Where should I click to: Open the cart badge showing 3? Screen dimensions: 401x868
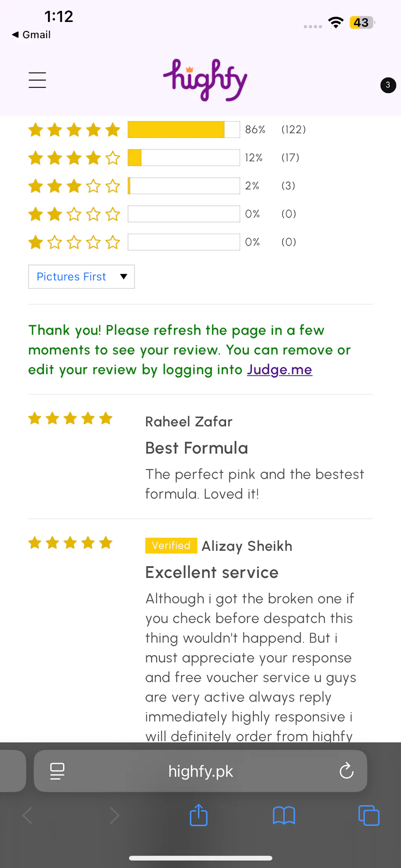coord(388,85)
